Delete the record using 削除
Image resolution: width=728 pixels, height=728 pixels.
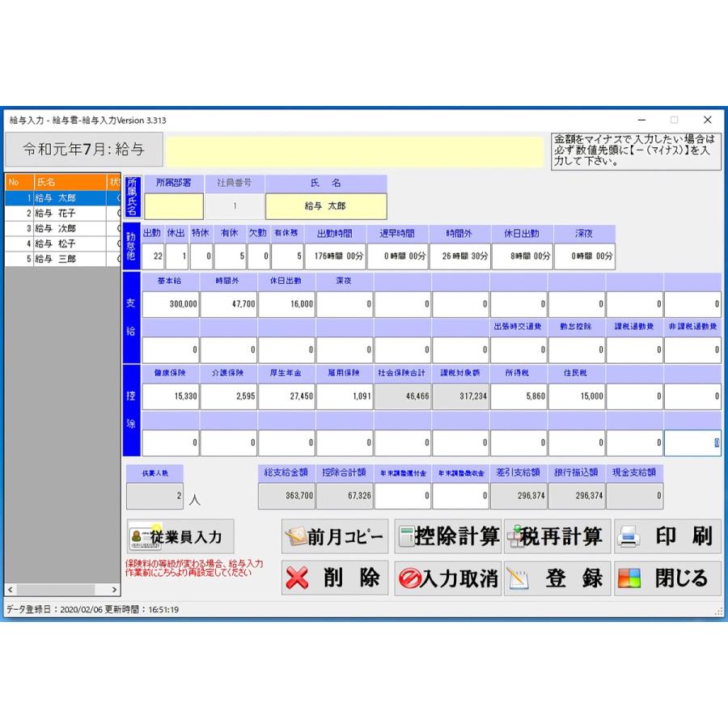tap(335, 578)
